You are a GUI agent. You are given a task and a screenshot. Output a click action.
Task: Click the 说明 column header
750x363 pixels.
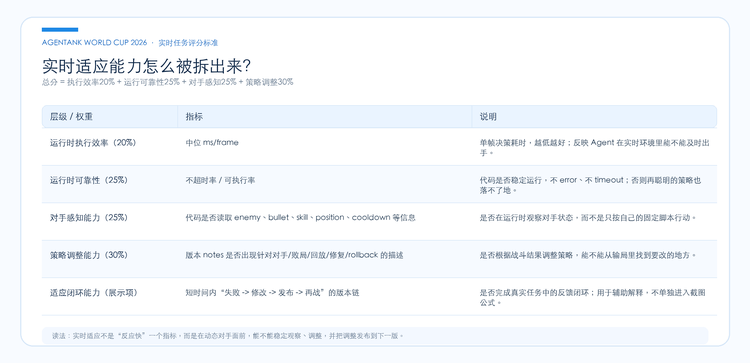pyautogui.click(x=488, y=117)
